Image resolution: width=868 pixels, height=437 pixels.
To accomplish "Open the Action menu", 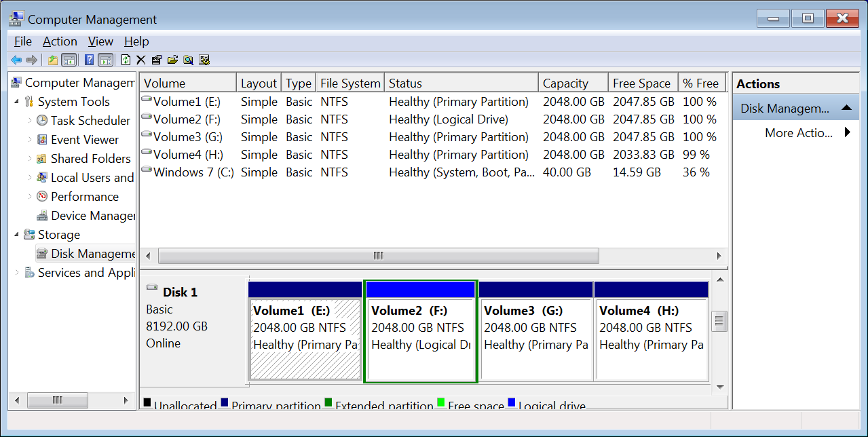I will coord(60,41).
